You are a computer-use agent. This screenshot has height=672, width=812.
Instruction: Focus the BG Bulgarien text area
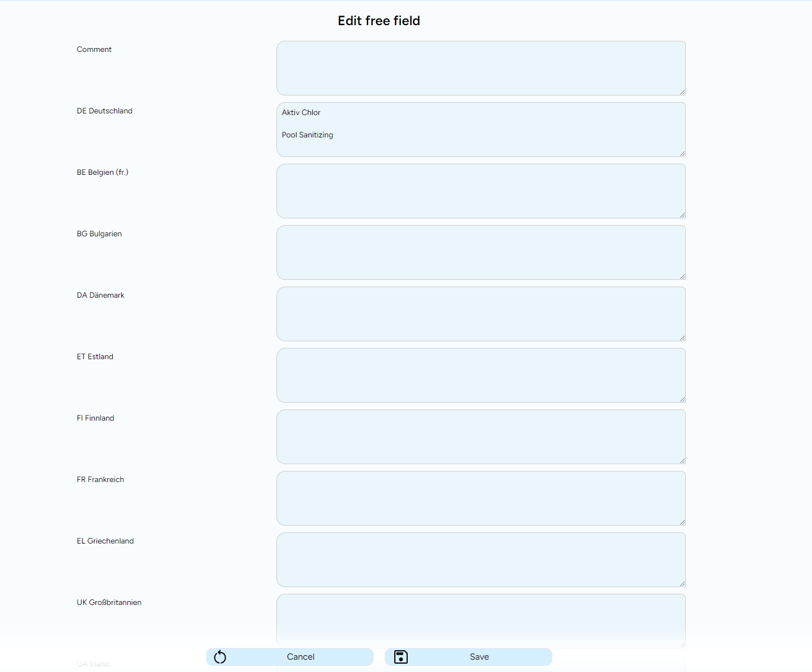point(480,252)
